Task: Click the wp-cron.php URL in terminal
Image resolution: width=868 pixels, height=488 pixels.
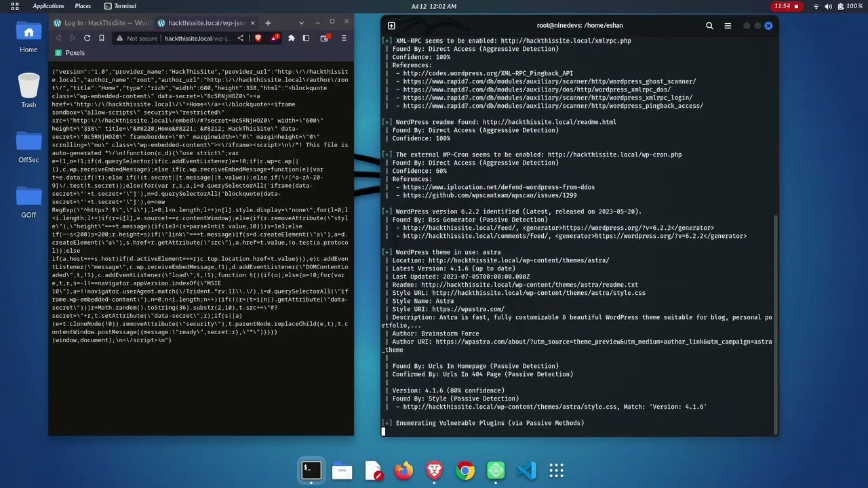Action: click(x=614, y=155)
